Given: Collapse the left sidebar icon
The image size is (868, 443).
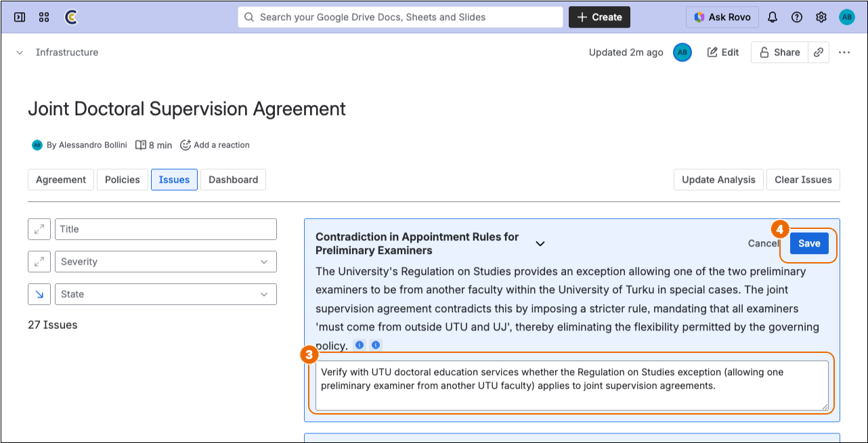Looking at the screenshot, I should click(19, 17).
